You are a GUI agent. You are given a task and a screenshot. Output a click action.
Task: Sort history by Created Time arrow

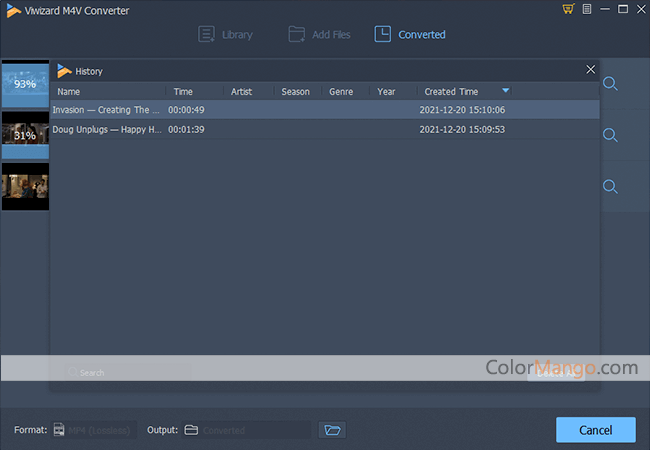[505, 91]
